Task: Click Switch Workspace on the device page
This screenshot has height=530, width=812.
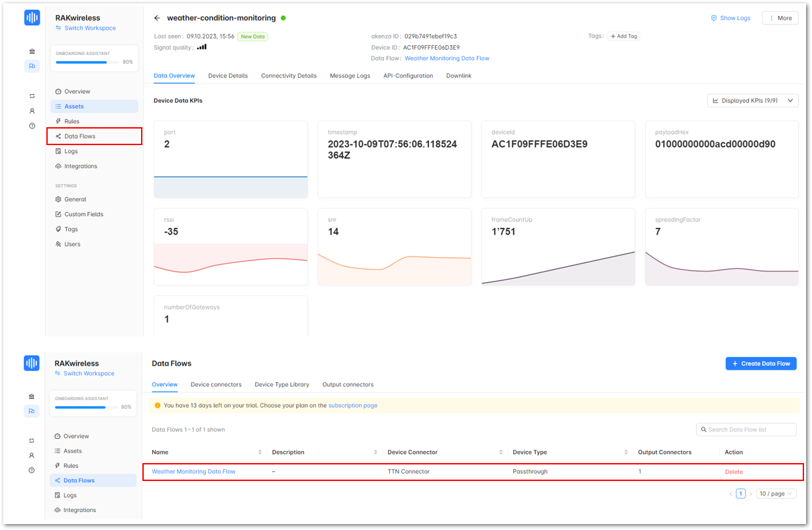Action: pos(85,28)
